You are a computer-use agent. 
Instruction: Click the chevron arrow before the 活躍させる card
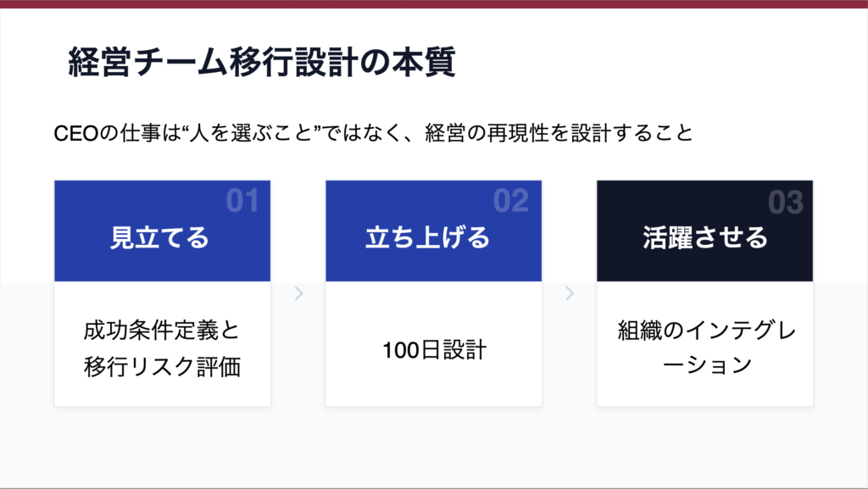coord(570,294)
